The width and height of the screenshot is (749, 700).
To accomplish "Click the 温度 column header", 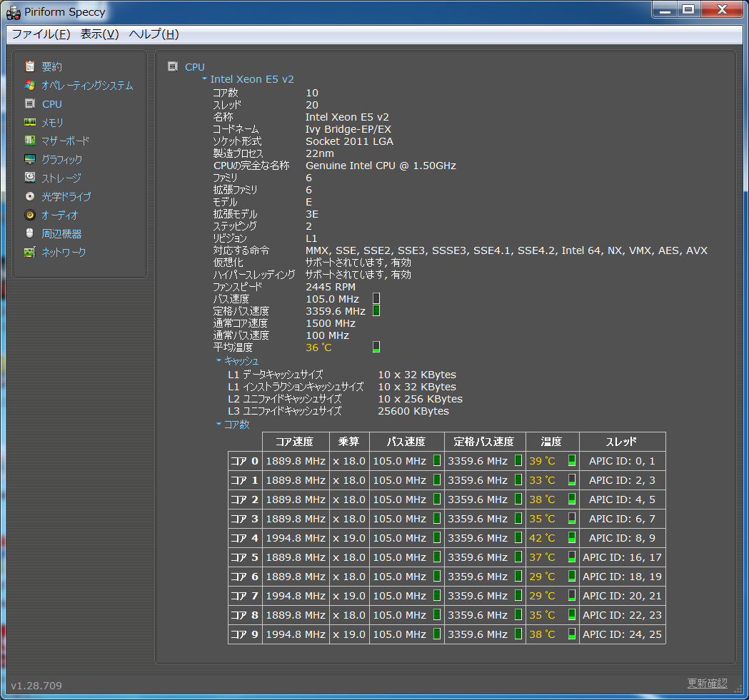I will [x=551, y=442].
